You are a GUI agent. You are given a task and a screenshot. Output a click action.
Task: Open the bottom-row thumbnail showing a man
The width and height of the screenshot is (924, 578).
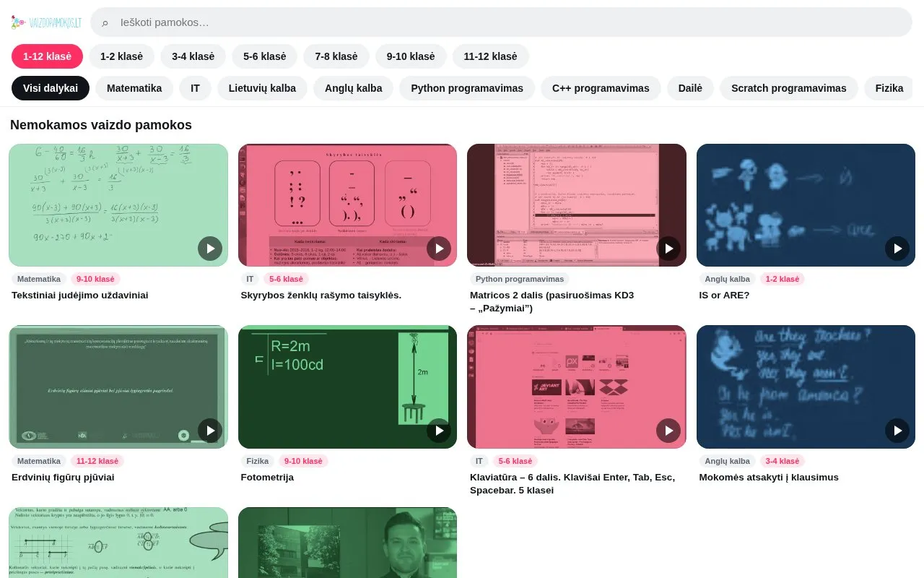(x=347, y=543)
